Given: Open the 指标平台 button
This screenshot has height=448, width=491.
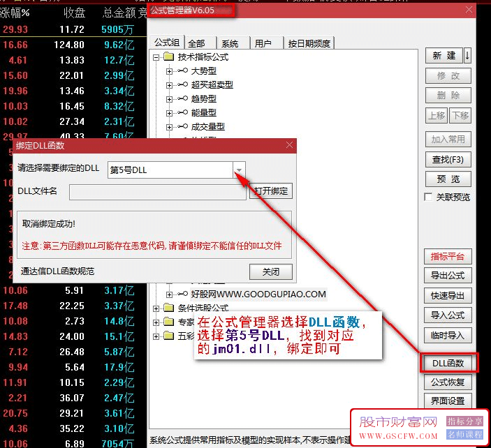Looking at the screenshot, I should point(448,257).
